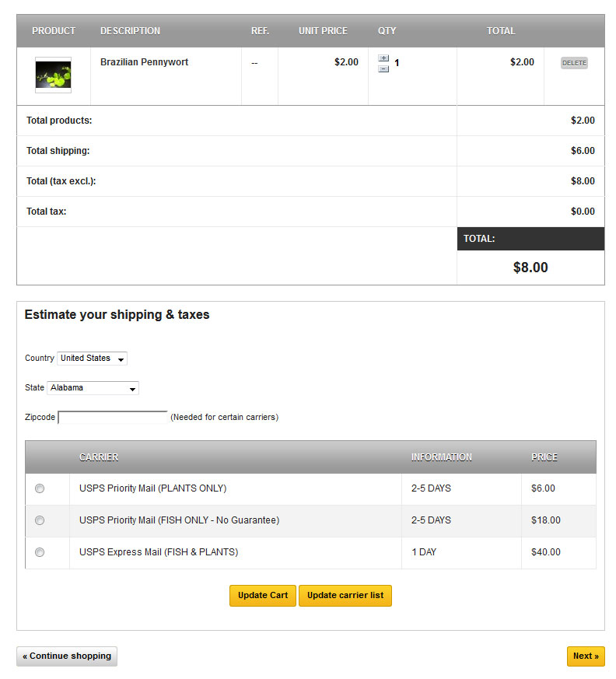Click the UNIT PRICE column header
The image size is (616, 679).
tap(323, 31)
